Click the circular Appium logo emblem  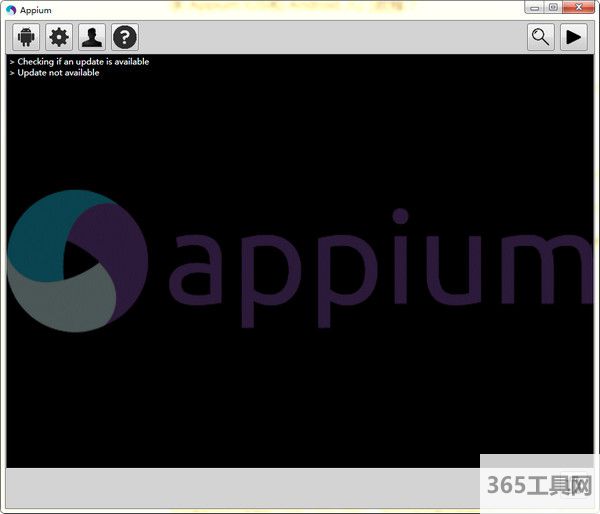click(x=77, y=260)
